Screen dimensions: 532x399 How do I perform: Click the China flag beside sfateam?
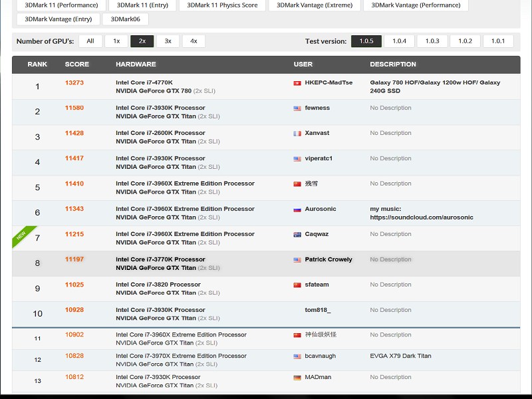(297, 285)
